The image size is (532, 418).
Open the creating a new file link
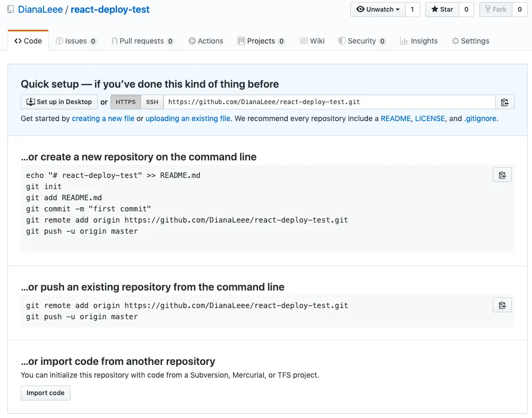103,118
